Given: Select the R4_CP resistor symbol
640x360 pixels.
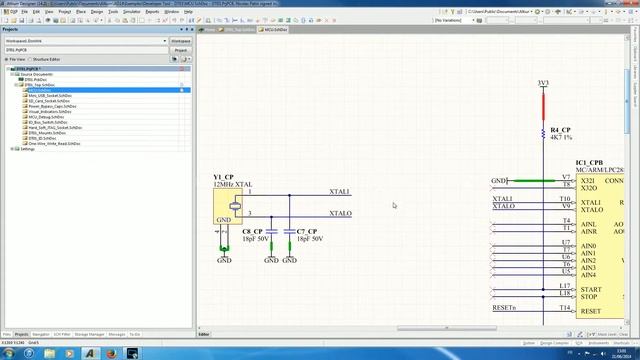Looking at the screenshot, I should 543,134.
